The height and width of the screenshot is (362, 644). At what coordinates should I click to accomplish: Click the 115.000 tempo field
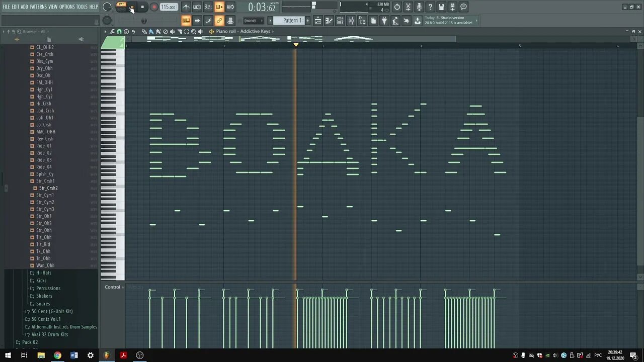coord(169,7)
